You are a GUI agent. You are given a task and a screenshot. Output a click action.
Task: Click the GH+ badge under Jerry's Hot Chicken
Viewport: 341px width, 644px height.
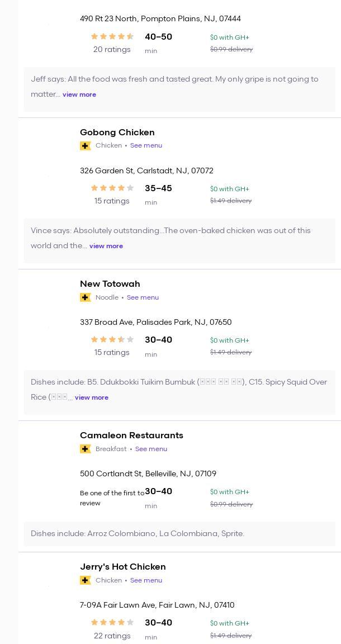[x=86, y=580]
